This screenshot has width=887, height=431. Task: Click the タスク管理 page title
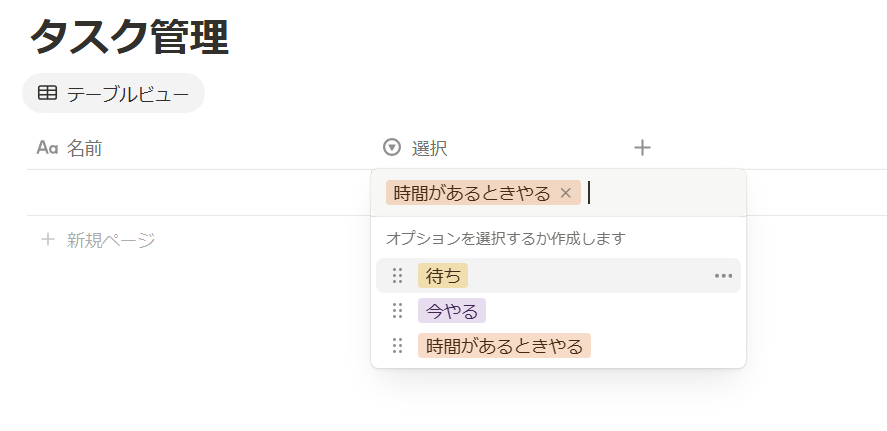[129, 37]
